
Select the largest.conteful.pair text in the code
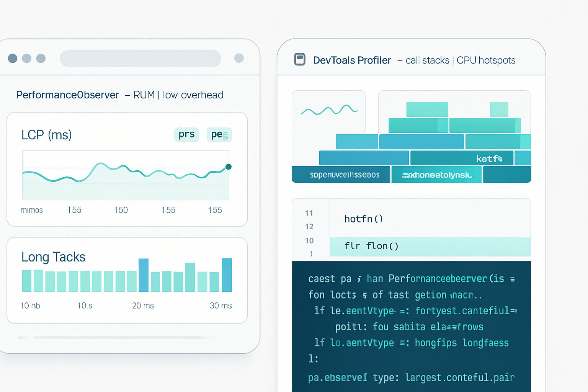click(x=460, y=377)
